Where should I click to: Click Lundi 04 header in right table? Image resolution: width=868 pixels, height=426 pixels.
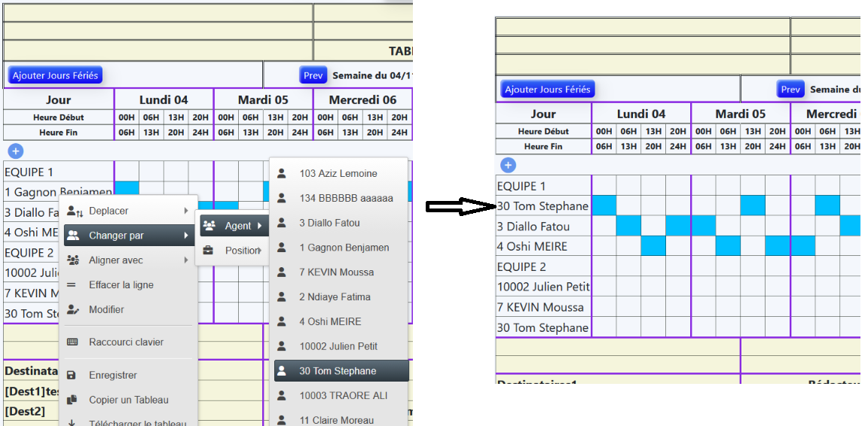(641, 114)
